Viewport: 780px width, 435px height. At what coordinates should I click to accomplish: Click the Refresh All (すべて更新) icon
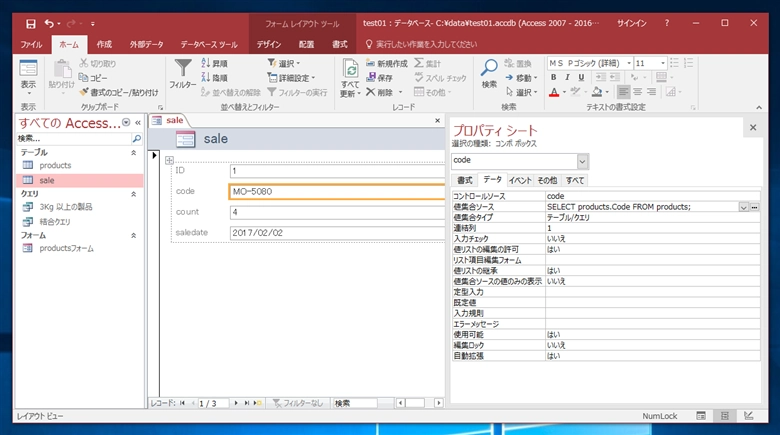point(350,69)
